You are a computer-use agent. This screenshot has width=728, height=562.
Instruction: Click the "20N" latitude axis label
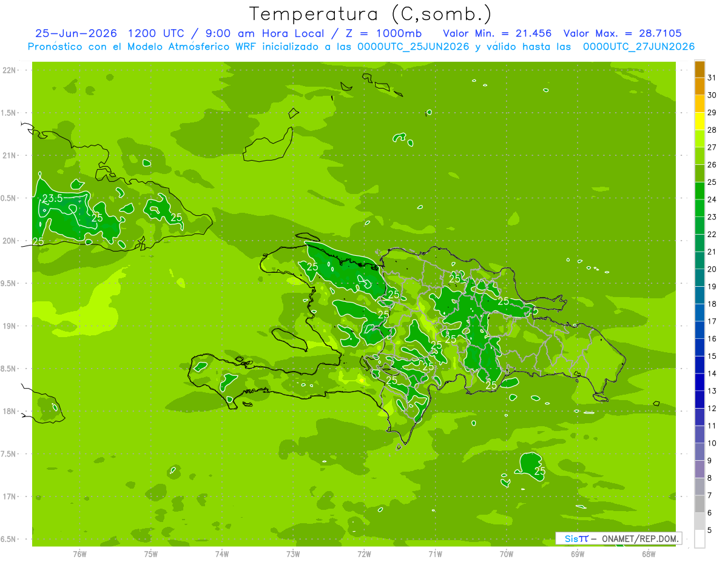pyautogui.click(x=10, y=241)
